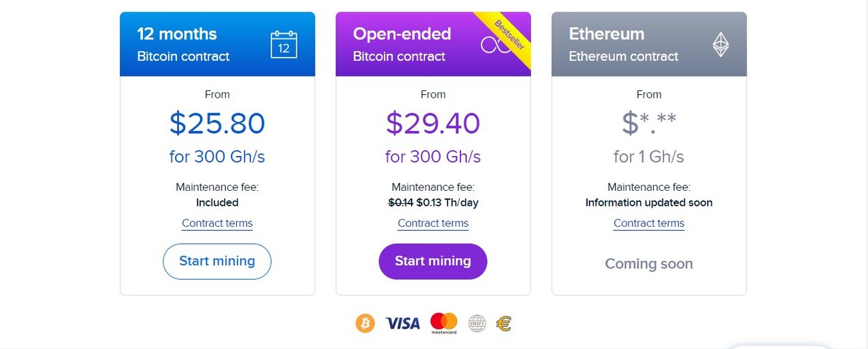This screenshot has height=349, width=868.
Task: Select the Mastercard payment logo
Action: coord(444,323)
